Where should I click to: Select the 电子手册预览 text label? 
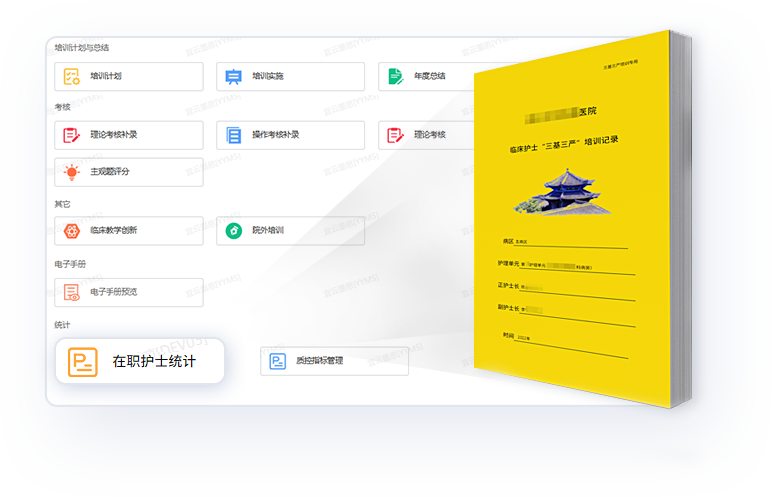coord(113,292)
